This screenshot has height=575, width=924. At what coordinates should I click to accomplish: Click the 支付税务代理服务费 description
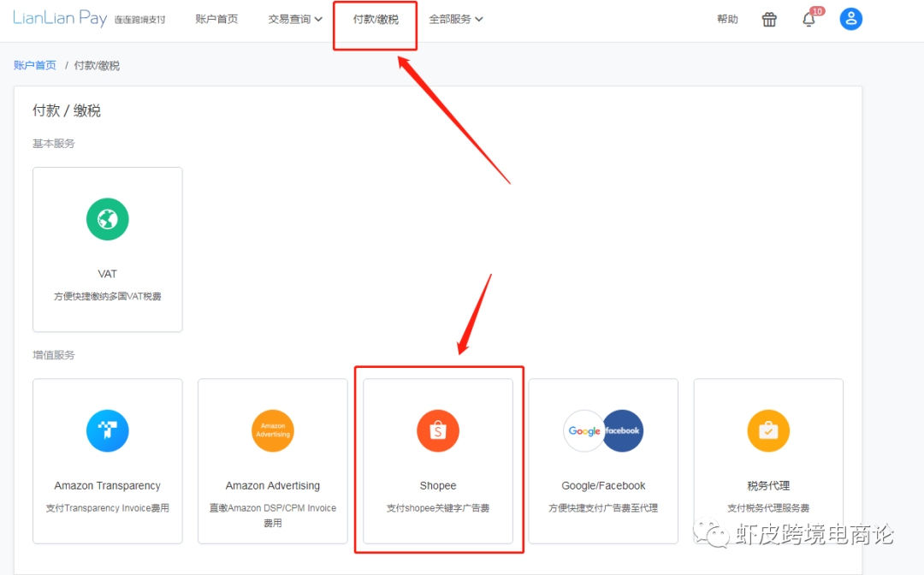tap(768, 508)
